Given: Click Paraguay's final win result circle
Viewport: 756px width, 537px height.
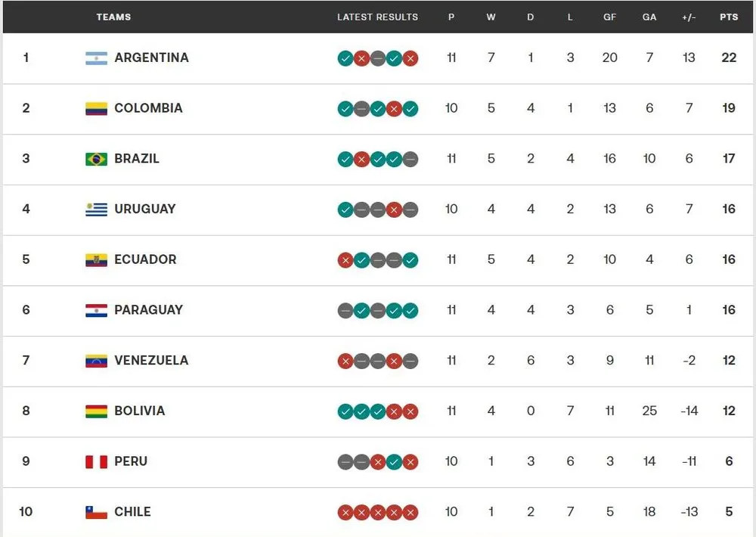Looking at the screenshot, I should [410, 310].
